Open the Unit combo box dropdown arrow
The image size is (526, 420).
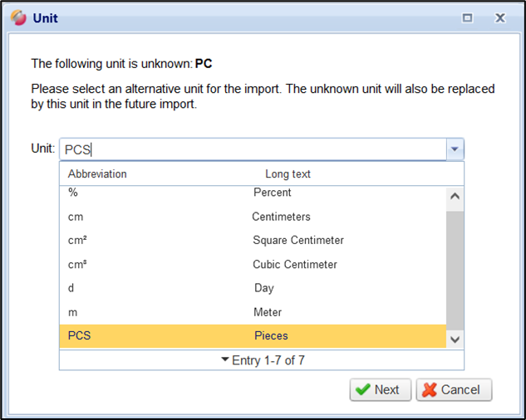[x=455, y=149]
